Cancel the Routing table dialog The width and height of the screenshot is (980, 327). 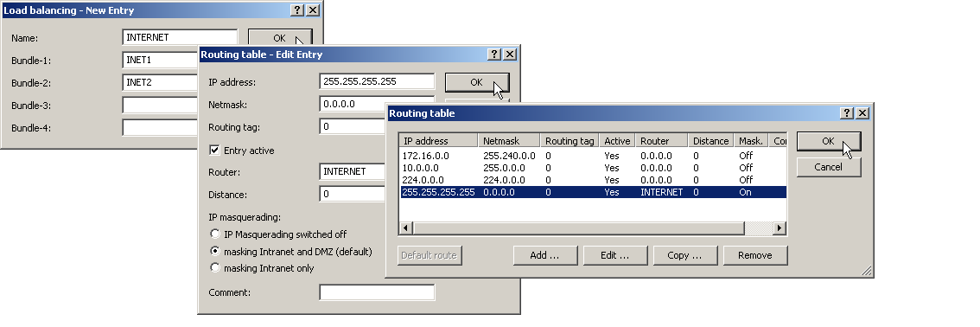pyautogui.click(x=828, y=167)
